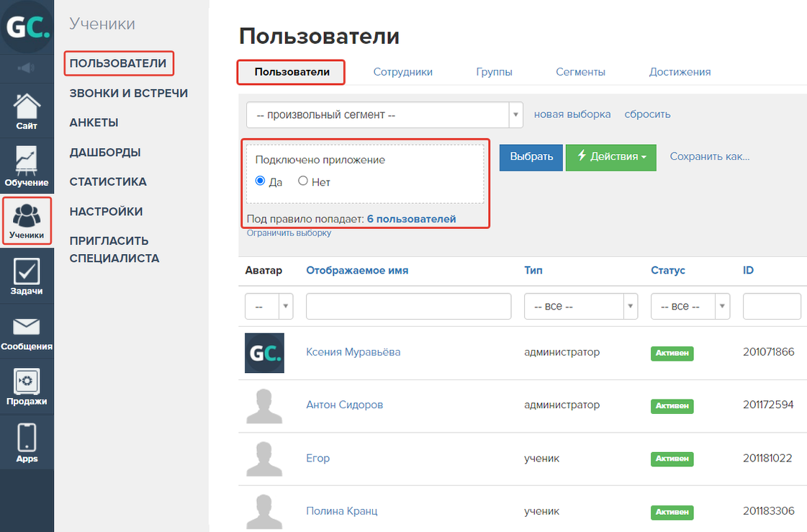Viewport: 807px width, 532px height.
Task: Click the GetCourse logo icon
Action: [x=27, y=27]
